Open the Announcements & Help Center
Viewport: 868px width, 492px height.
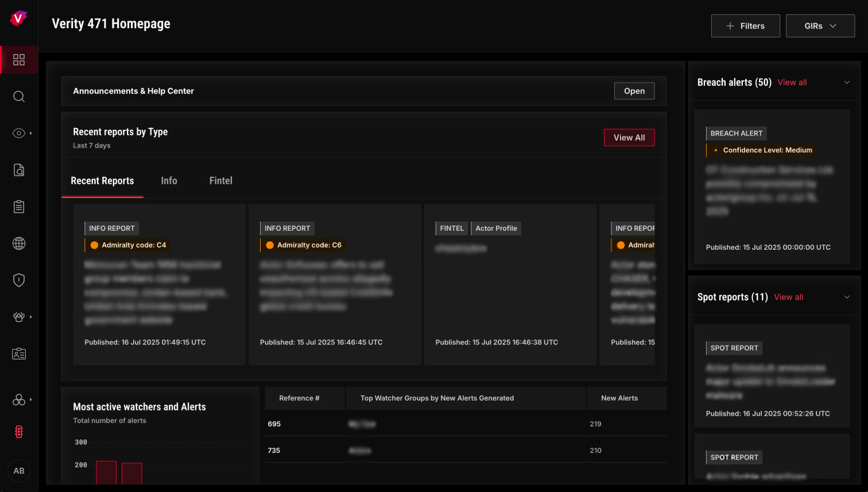(x=634, y=91)
